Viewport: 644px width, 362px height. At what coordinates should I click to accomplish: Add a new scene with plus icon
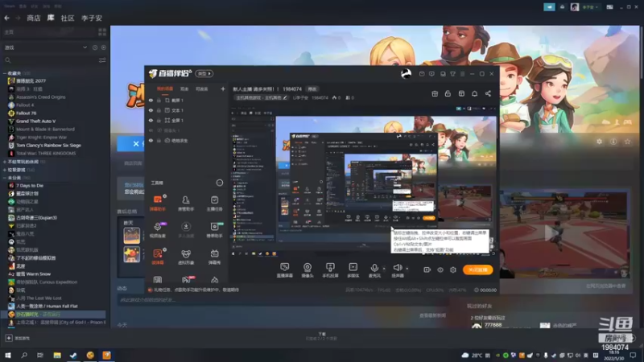tap(223, 88)
